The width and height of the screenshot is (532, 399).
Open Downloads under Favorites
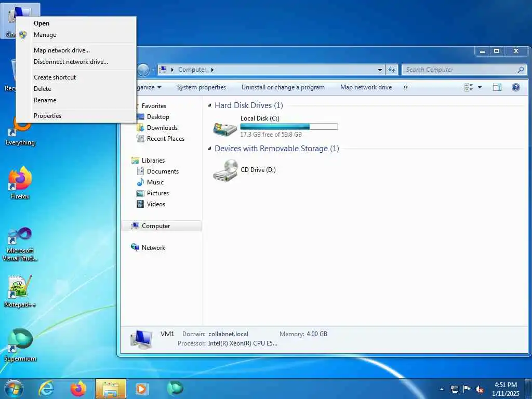[x=162, y=128]
